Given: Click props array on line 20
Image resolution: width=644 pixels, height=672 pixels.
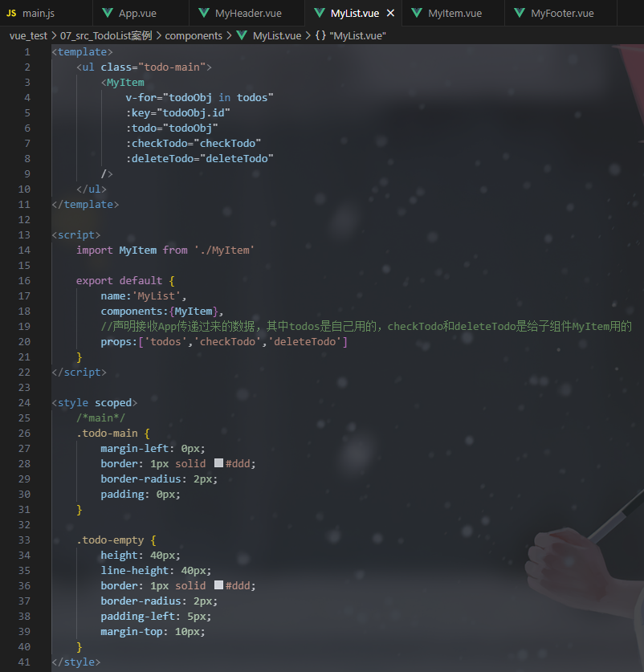Looking at the screenshot, I should point(224,341).
